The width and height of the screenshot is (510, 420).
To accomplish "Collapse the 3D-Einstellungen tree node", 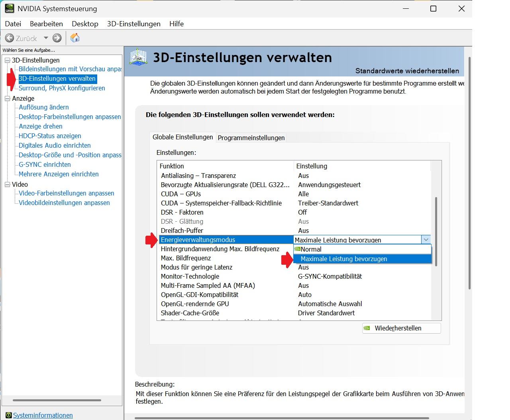I will pos(7,60).
